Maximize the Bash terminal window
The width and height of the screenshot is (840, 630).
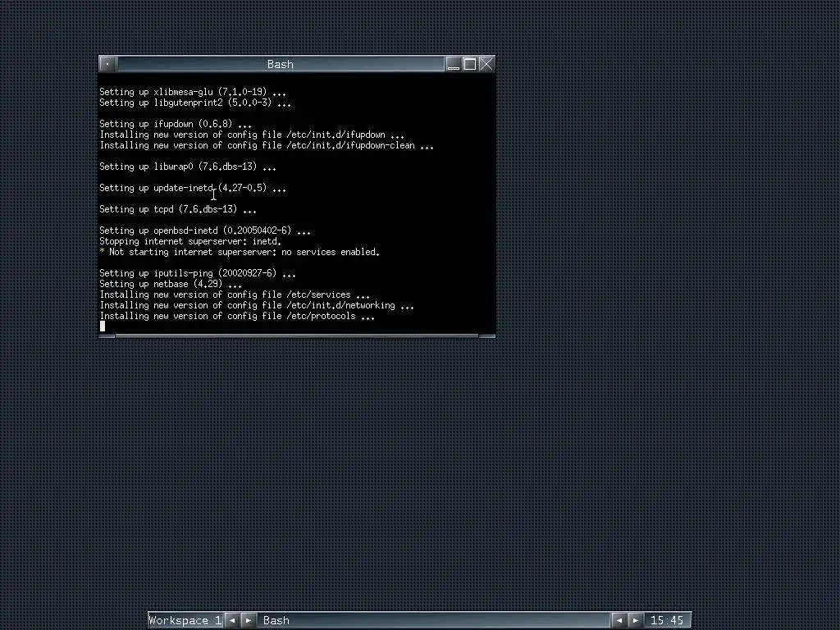click(470, 64)
